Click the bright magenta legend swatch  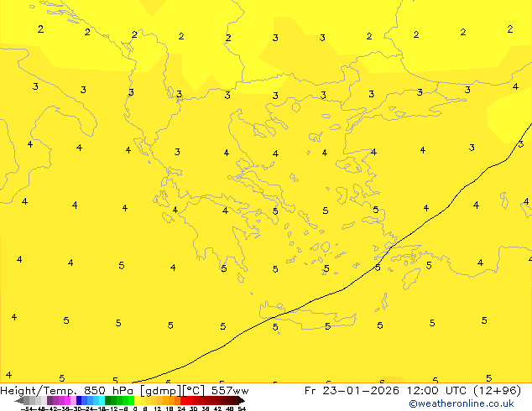coord(67,400)
